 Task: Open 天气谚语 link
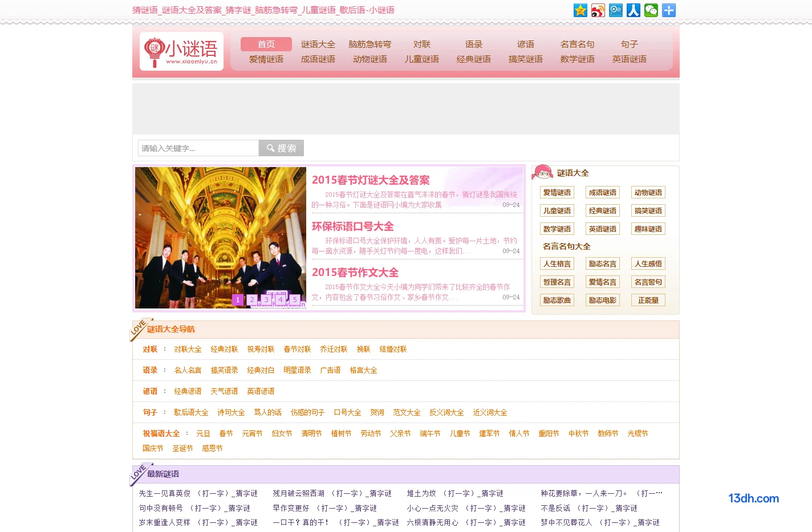[224, 392]
